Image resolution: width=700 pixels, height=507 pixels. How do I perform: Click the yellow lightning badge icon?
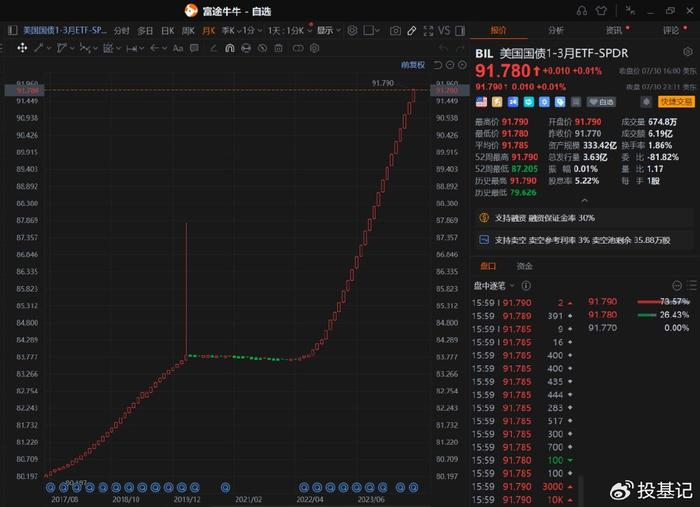497,102
